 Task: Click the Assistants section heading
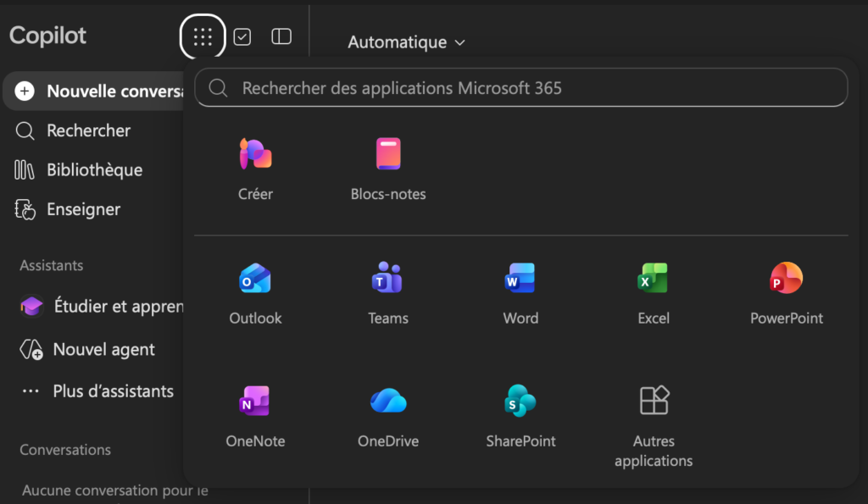pyautogui.click(x=52, y=266)
